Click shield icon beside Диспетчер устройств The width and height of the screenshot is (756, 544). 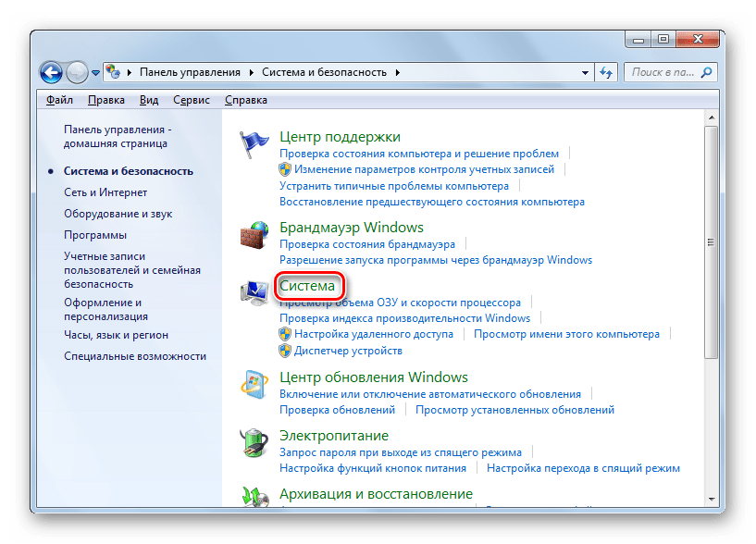click(x=285, y=351)
